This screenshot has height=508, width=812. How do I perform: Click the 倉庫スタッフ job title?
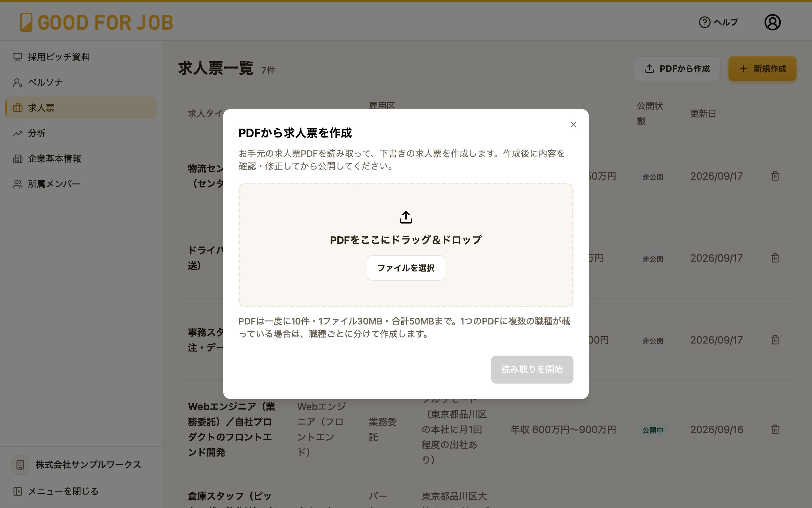[x=230, y=500]
